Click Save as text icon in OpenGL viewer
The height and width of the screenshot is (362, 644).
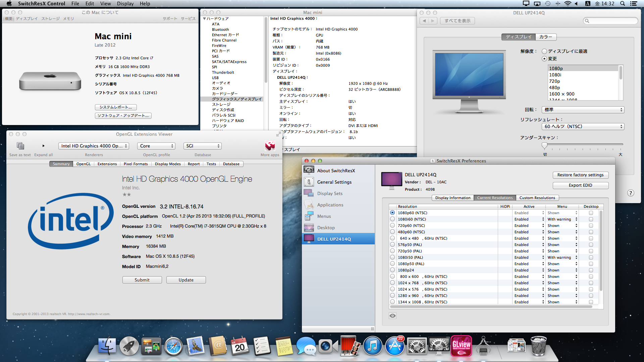point(20,146)
